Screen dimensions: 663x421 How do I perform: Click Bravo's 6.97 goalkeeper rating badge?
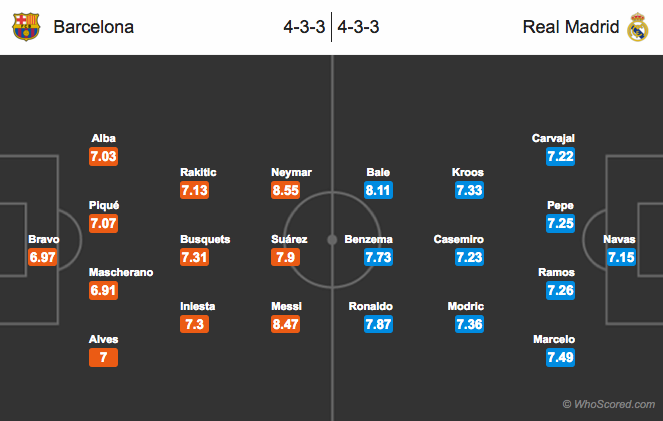click(44, 258)
